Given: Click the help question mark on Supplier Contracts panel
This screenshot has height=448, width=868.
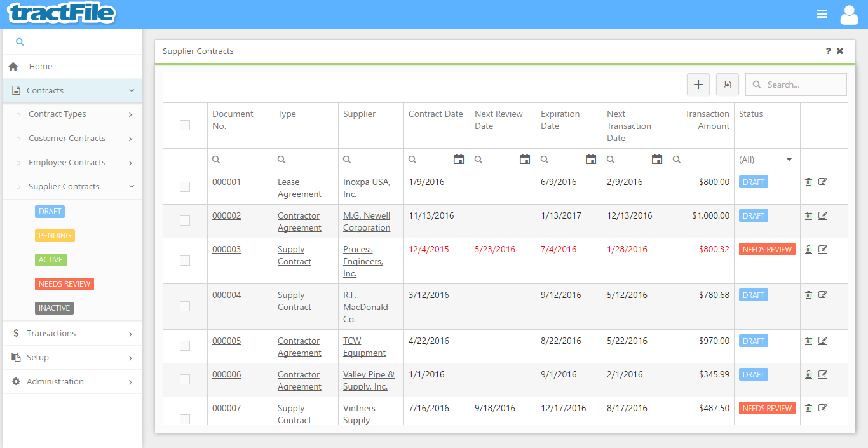Looking at the screenshot, I should click(827, 51).
